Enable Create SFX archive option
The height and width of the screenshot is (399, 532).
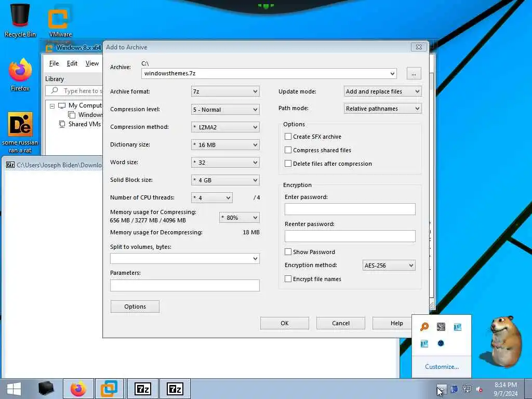[x=288, y=137]
